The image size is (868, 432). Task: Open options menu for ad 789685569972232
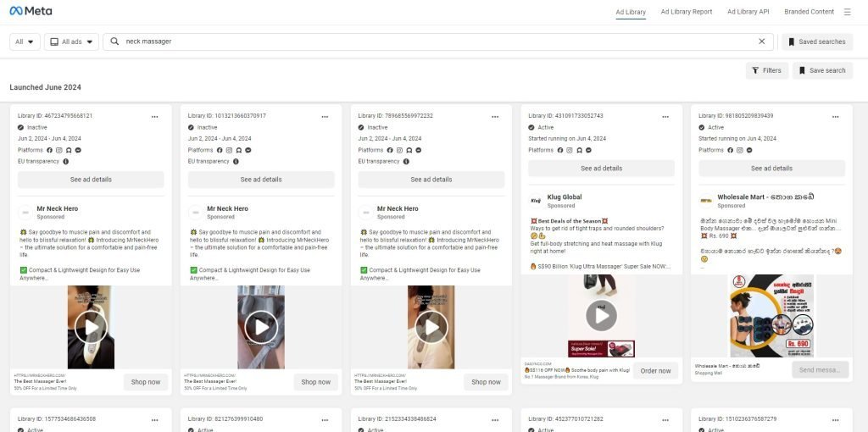[x=495, y=117]
